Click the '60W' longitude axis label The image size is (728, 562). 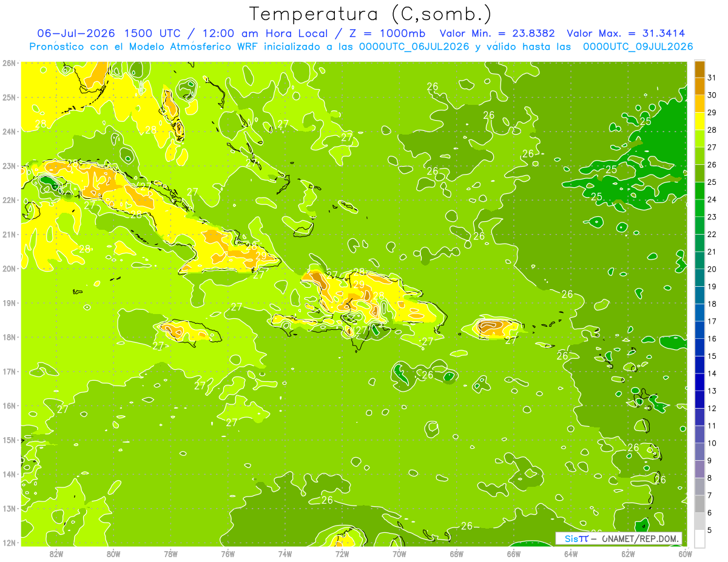pyautogui.click(x=686, y=554)
